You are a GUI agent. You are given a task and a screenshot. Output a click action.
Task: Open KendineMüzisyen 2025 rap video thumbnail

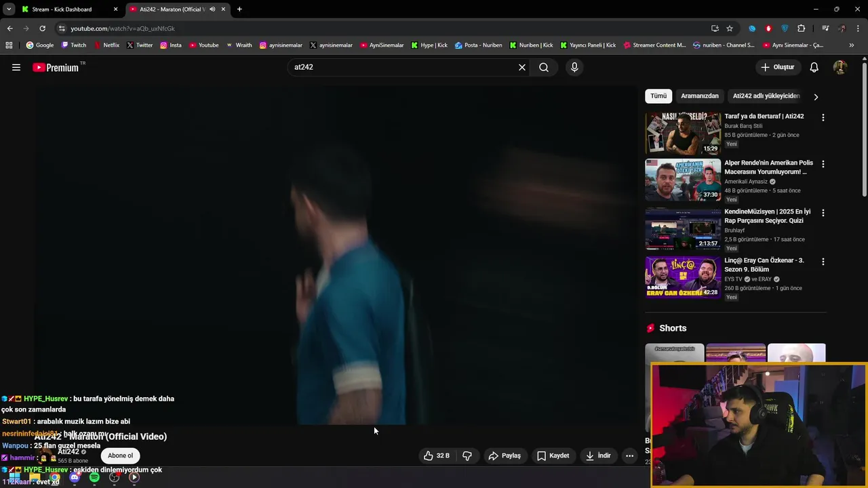coord(683,229)
